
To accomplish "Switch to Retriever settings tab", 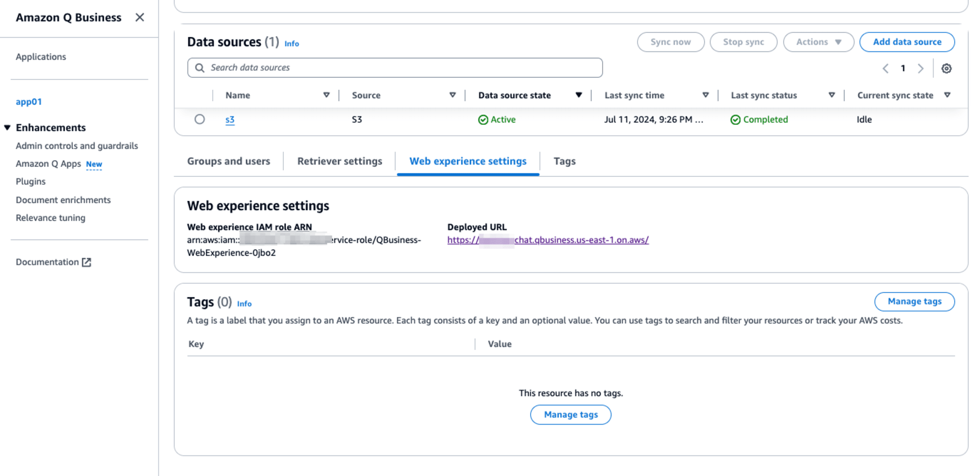I will 340,161.
